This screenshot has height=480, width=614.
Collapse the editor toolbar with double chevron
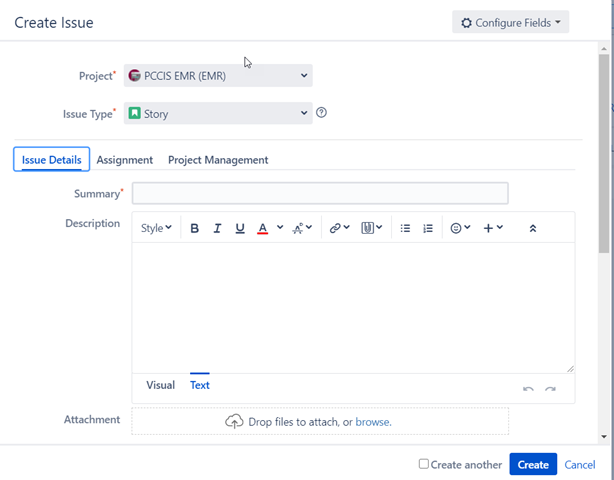(533, 229)
